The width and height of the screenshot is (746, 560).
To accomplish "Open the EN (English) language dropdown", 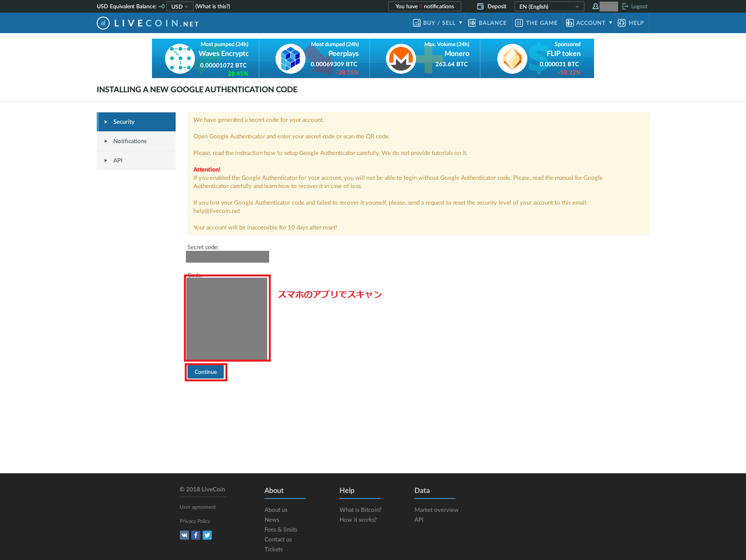I will 549,6.
